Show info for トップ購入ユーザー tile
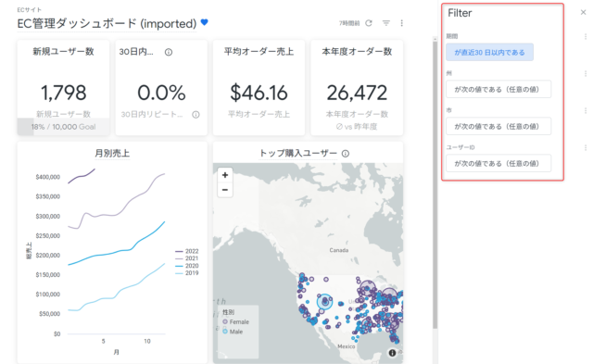 [x=346, y=154]
